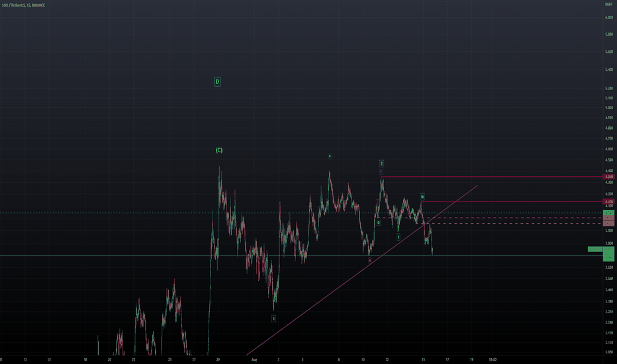Viewport: 617px width, 364px height.
Task: Select the small purple label below wave 2
Action: (x=381, y=172)
